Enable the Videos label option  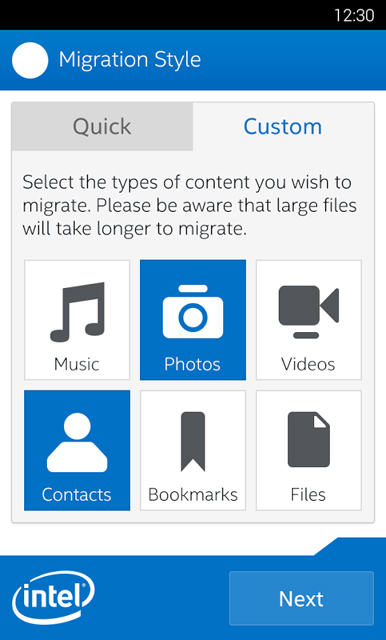[x=308, y=364]
